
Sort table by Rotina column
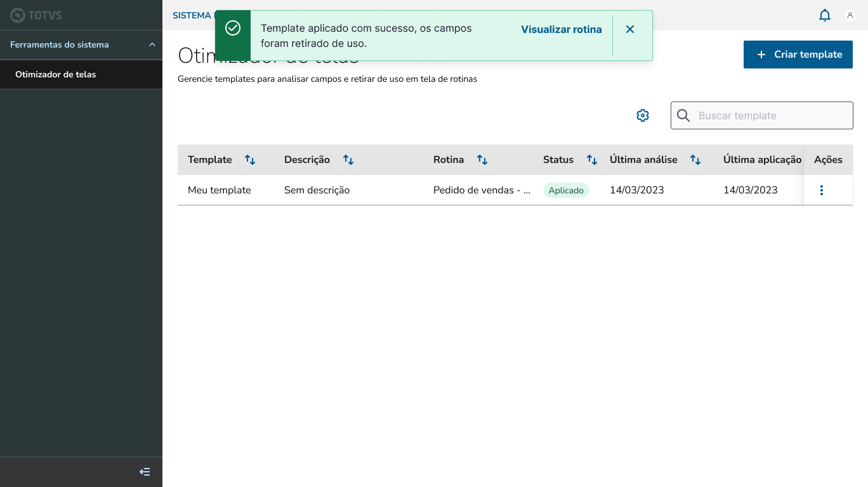click(482, 160)
